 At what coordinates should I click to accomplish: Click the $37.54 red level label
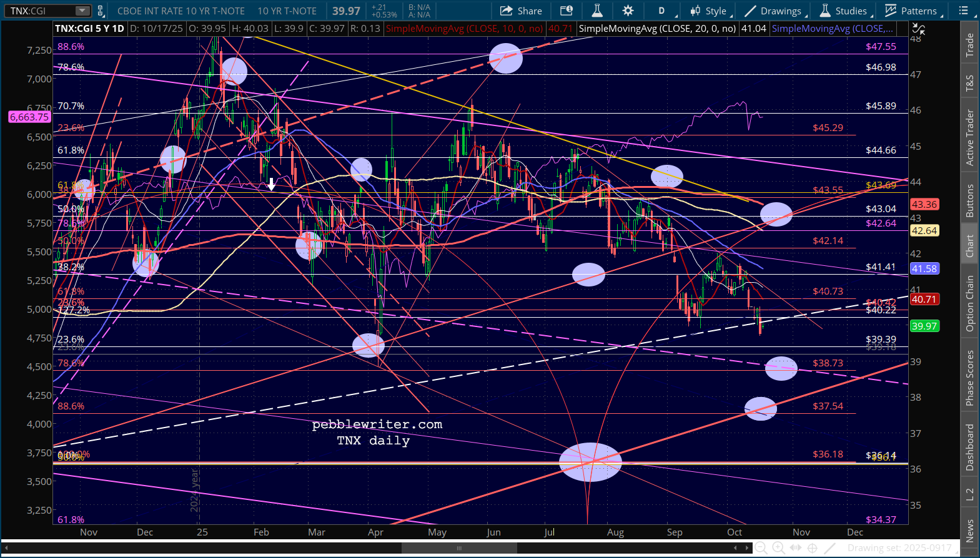(828, 406)
